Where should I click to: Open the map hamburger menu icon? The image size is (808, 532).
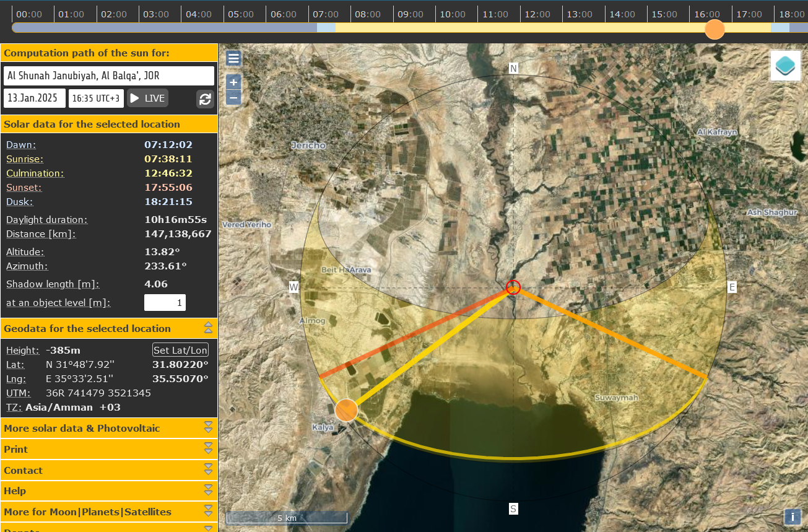(233, 58)
